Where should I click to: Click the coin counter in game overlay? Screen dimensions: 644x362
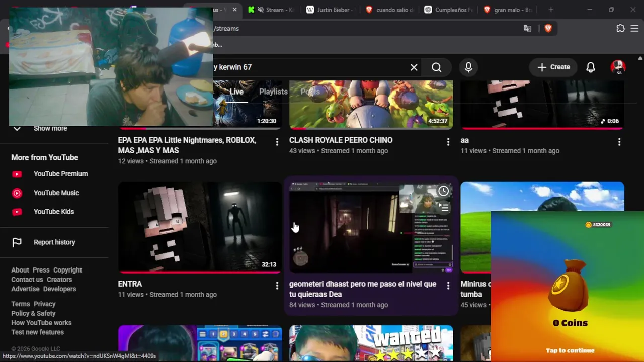tap(598, 225)
